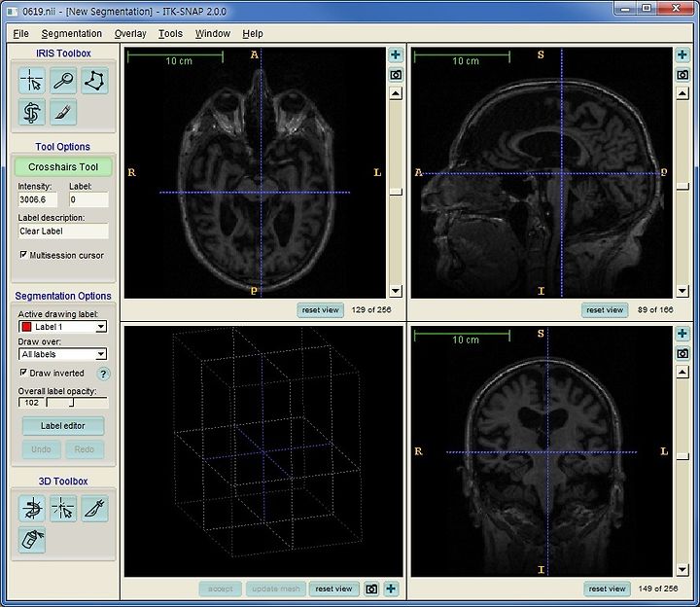Open the Window menu
Image resolution: width=700 pixels, height=607 pixels.
pos(213,33)
